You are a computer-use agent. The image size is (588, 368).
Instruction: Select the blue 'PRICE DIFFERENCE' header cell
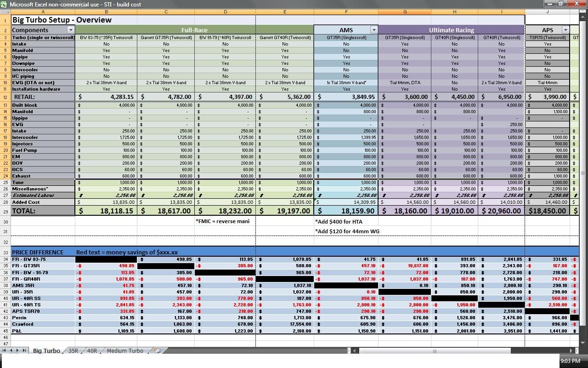pos(43,252)
